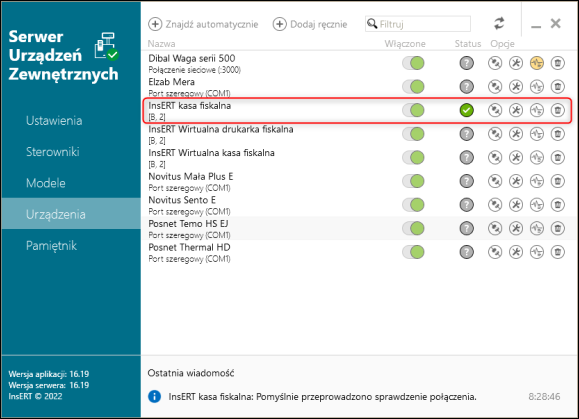
Task: Click gray status icon of Posnet Thermal HD
Action: [467, 252]
